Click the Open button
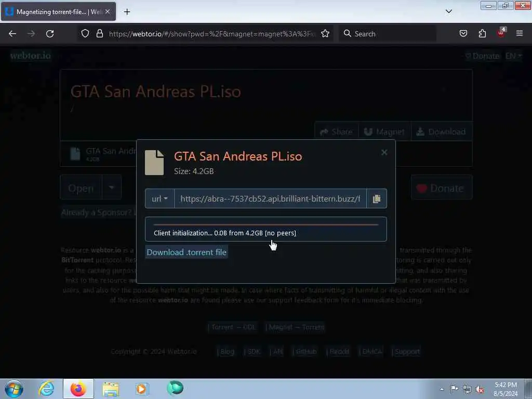532x399 pixels. pos(81,188)
